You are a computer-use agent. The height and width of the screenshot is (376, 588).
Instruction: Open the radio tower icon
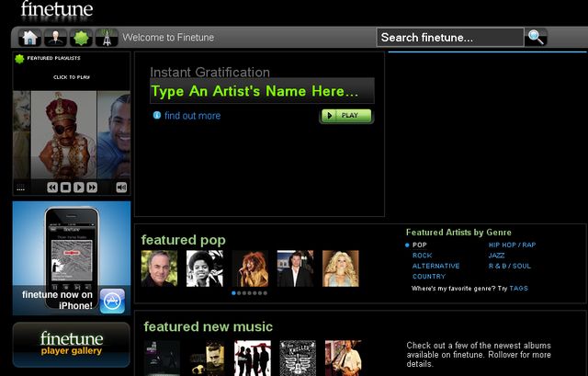[x=107, y=38]
